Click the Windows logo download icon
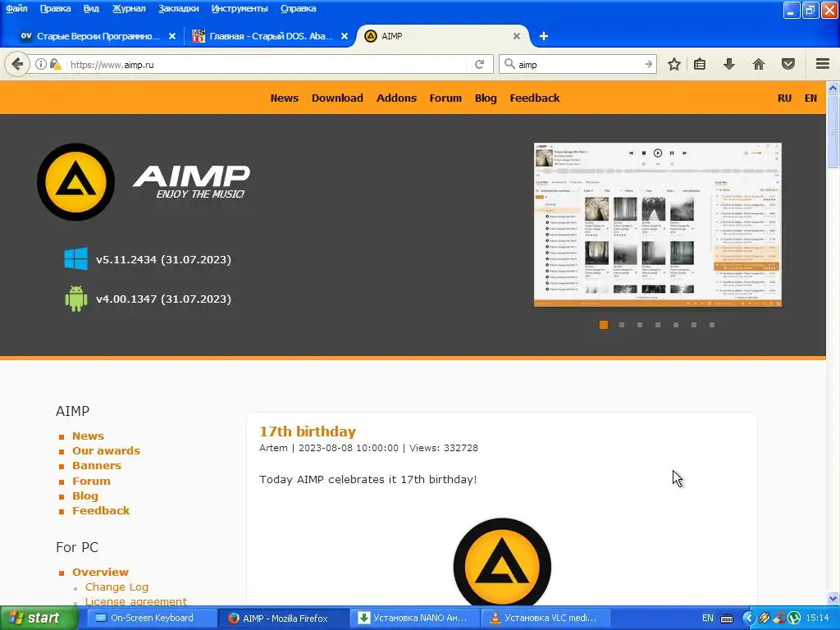The width and height of the screenshot is (840, 630). click(76, 258)
